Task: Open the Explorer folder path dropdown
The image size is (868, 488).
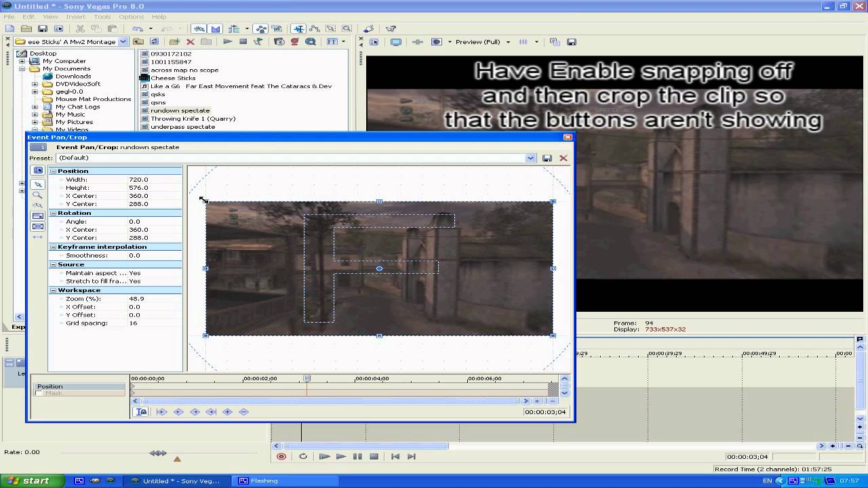Action: click(x=123, y=41)
